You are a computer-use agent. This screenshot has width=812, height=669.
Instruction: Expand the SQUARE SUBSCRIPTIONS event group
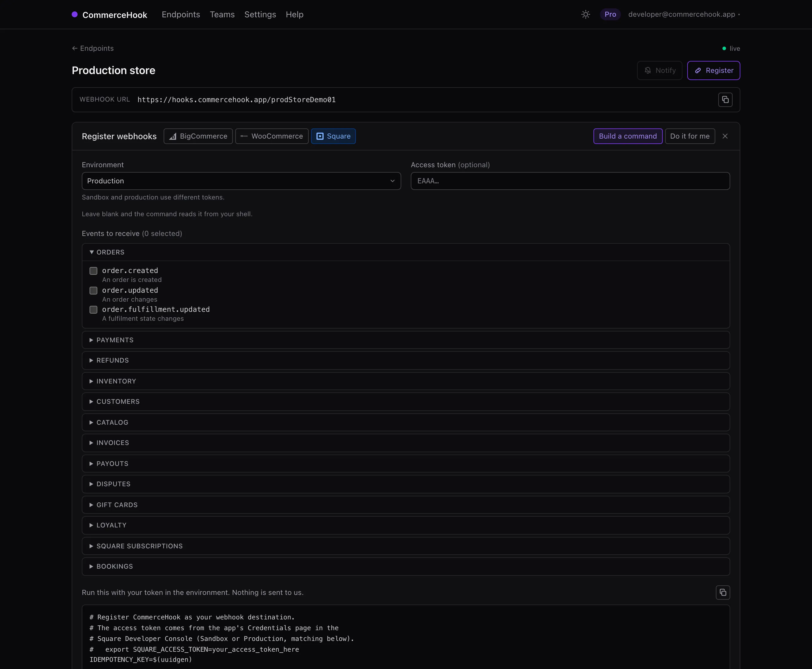coord(406,546)
